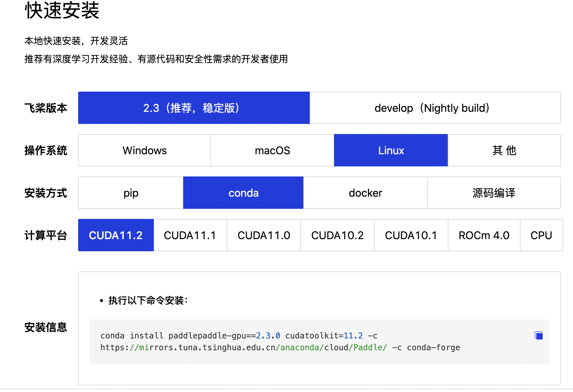Choose pip installation method
This screenshot has width=573, height=392.
(130, 193)
